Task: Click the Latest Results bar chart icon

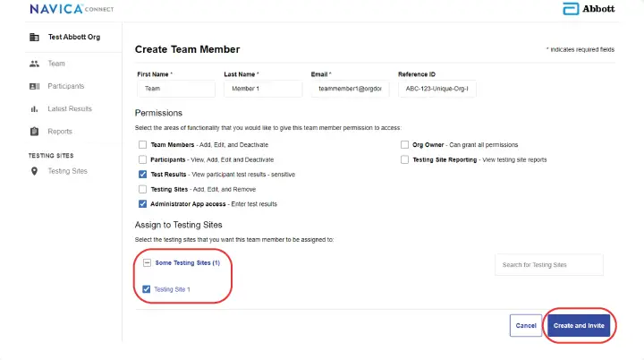Action: [x=34, y=108]
